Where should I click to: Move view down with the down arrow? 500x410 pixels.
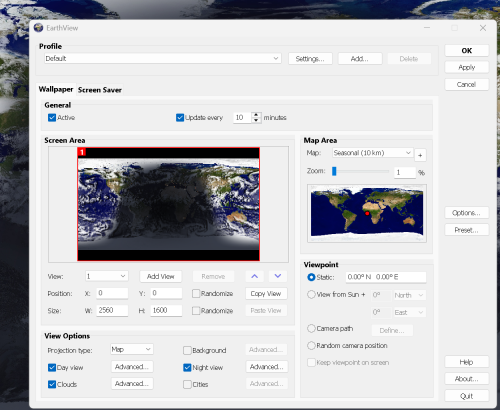278,276
